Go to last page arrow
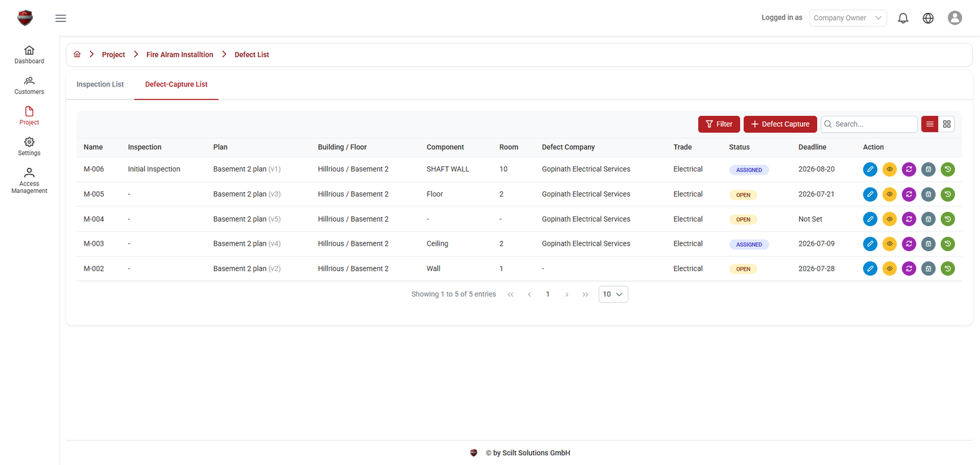 586,295
